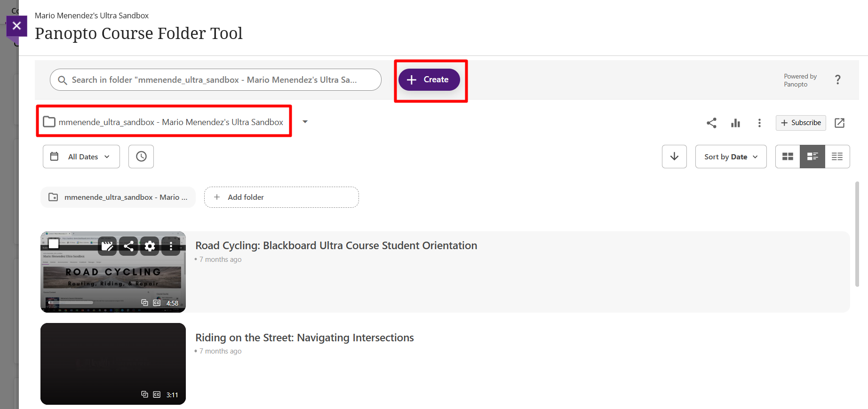
Task: Expand the folder picker dropdown arrow
Action: (305, 122)
